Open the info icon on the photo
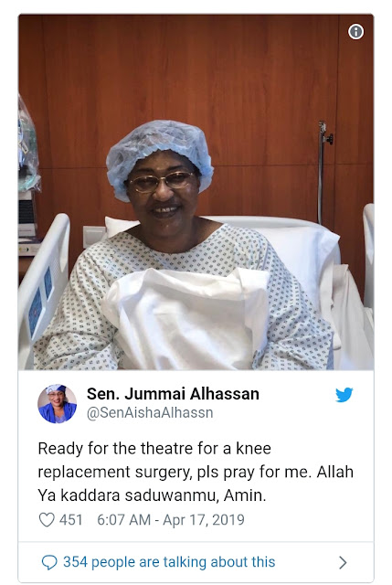The width and height of the screenshot is (392, 585). pyautogui.click(x=355, y=32)
